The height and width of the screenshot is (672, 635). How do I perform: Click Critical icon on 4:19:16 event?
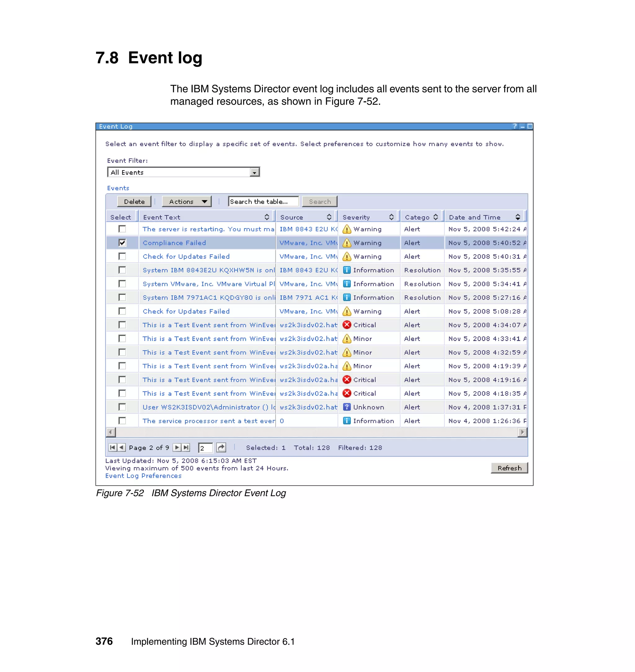347,380
